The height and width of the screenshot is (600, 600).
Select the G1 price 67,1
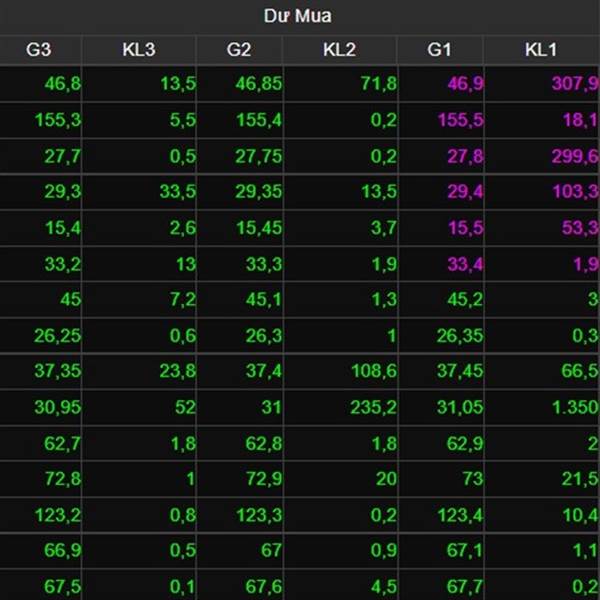coord(465,550)
